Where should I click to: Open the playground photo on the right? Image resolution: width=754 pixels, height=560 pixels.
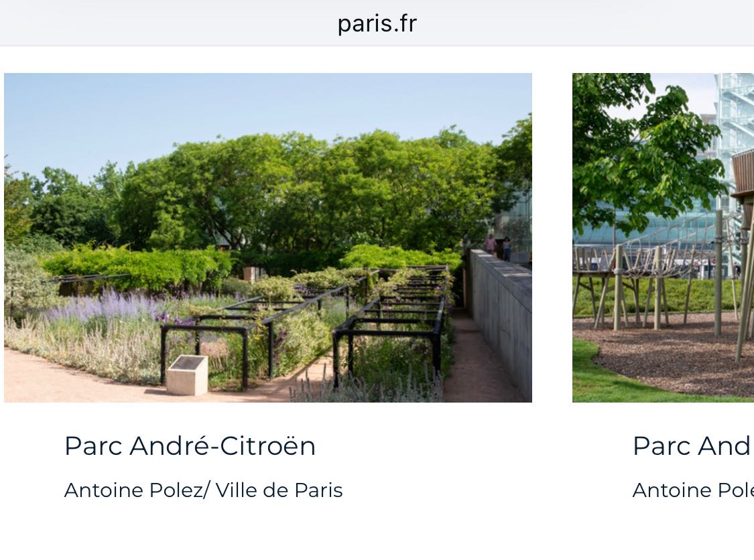click(x=663, y=237)
